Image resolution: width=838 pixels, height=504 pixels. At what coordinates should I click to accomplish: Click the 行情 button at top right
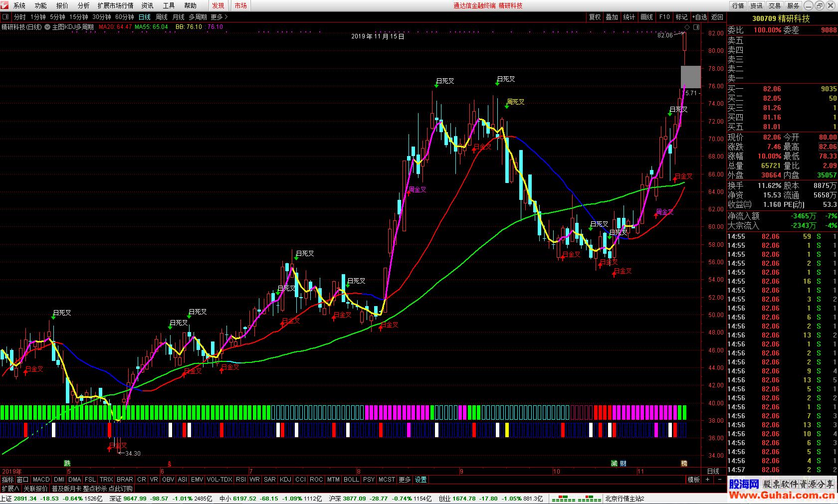coord(738,5)
